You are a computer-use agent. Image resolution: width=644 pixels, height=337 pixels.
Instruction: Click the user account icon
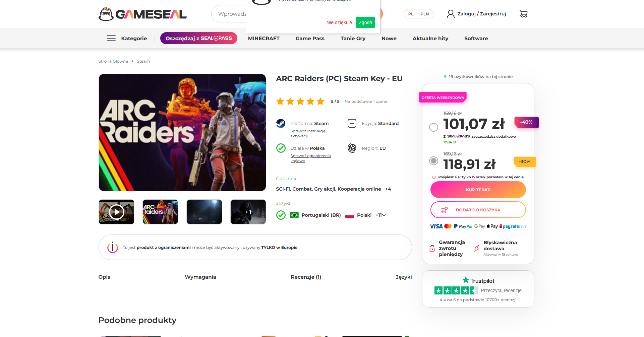(x=451, y=14)
